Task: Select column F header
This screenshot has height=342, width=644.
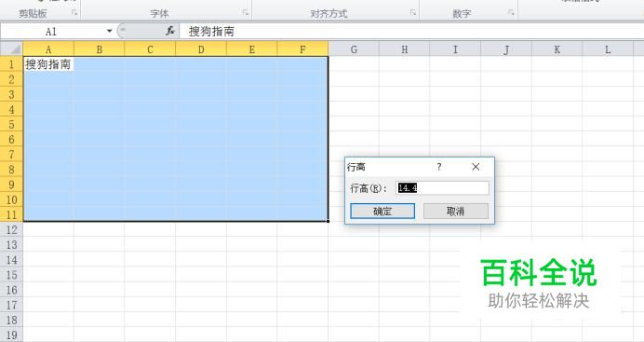Action: (x=302, y=49)
